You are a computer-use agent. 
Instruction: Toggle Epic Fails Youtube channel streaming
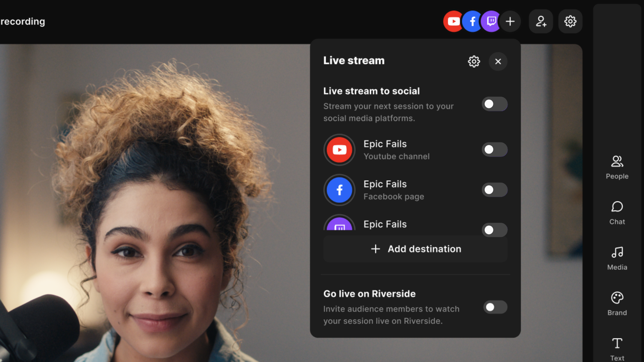[495, 149]
